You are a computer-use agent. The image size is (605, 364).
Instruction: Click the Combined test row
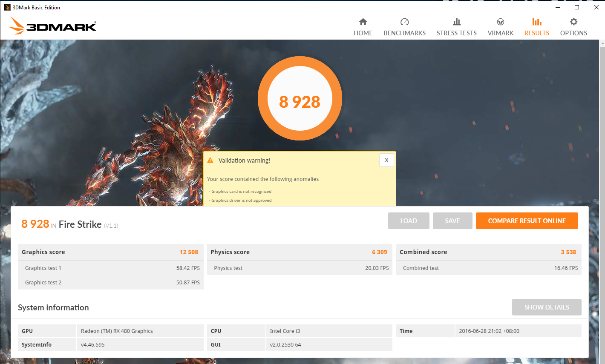point(489,268)
